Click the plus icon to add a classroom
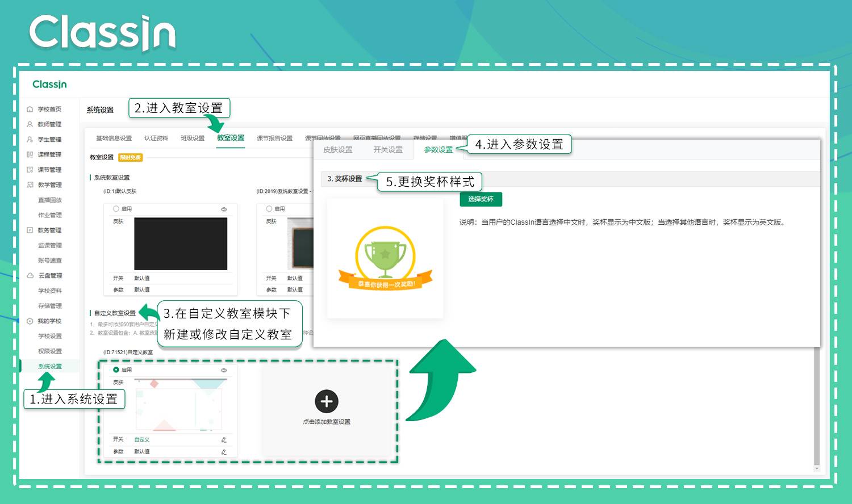 (327, 401)
